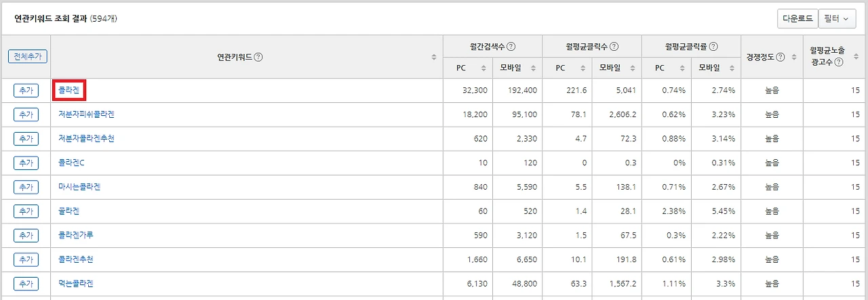
Task: Open help icon beside 월간검색수 header
Action: click(x=511, y=47)
